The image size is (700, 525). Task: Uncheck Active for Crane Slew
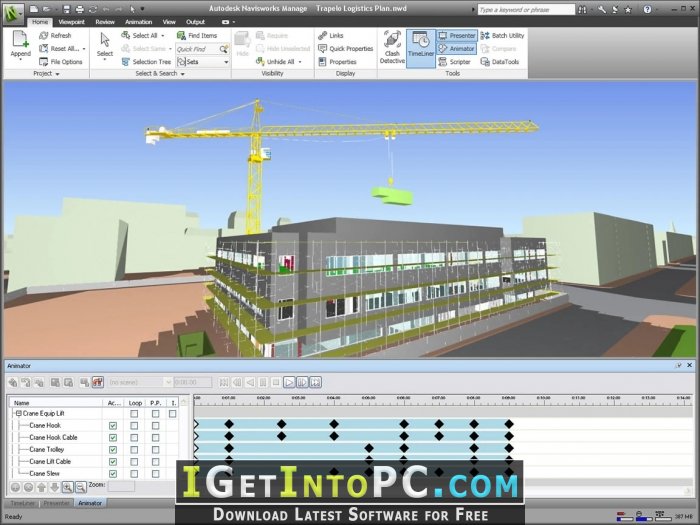tap(113, 474)
